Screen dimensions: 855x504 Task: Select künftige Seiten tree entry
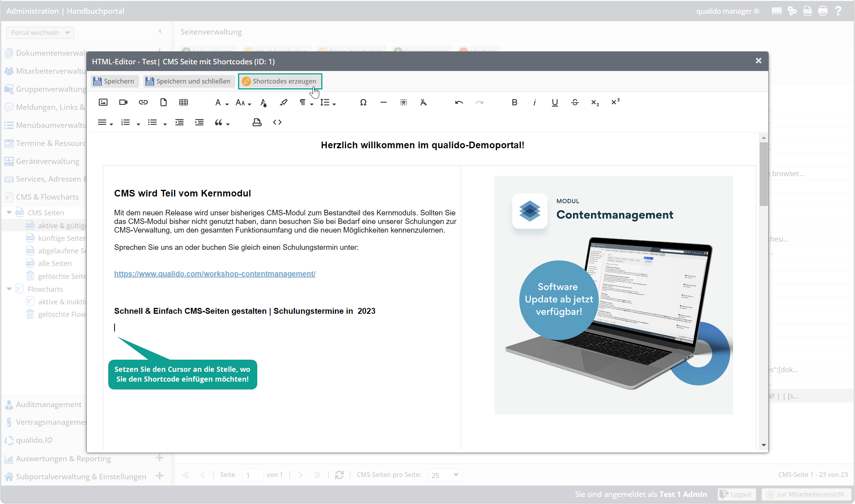point(62,238)
